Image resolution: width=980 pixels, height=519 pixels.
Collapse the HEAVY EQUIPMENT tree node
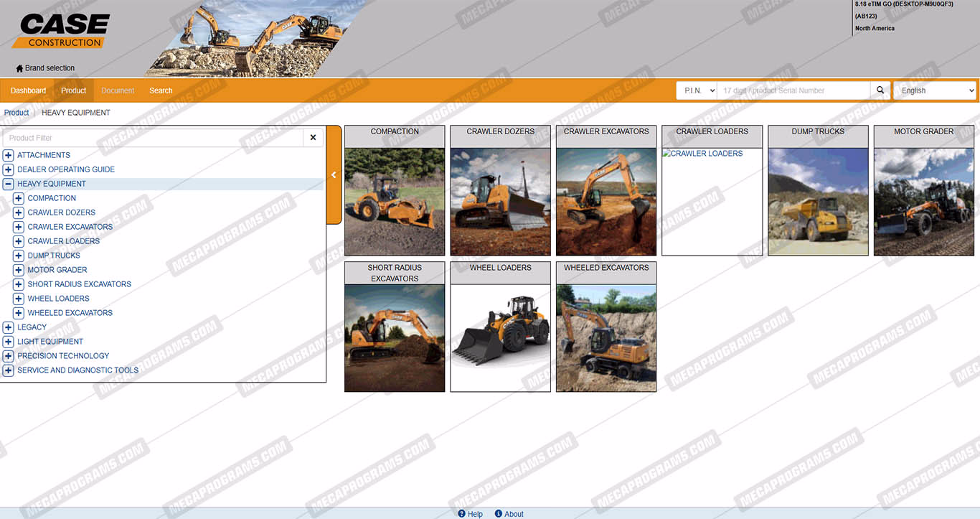[x=9, y=184]
